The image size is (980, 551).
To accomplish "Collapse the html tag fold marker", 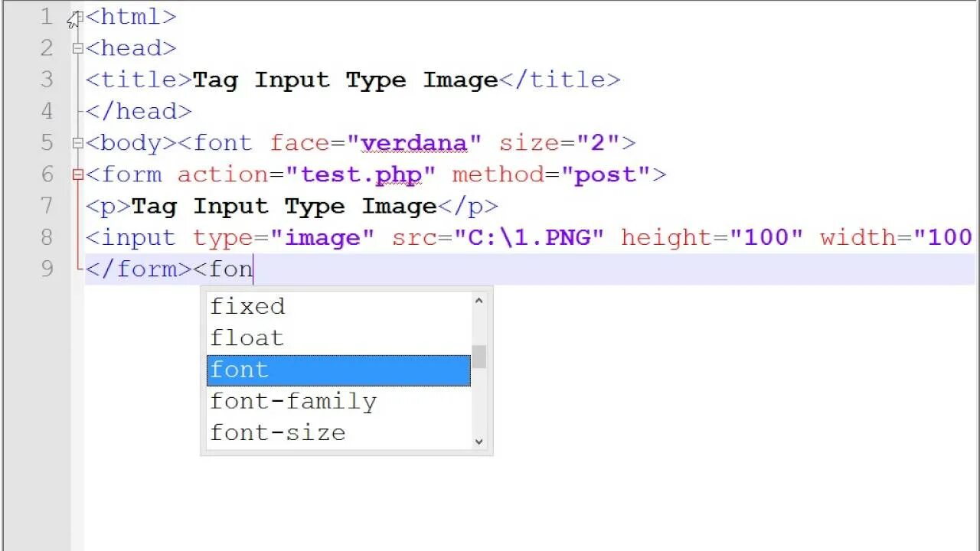I will tap(77, 17).
